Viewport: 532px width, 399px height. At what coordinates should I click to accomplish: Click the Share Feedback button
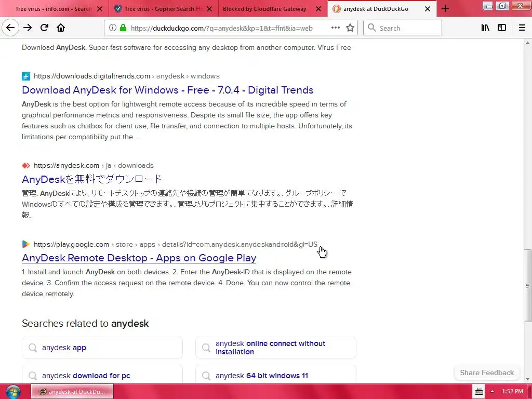click(x=487, y=373)
